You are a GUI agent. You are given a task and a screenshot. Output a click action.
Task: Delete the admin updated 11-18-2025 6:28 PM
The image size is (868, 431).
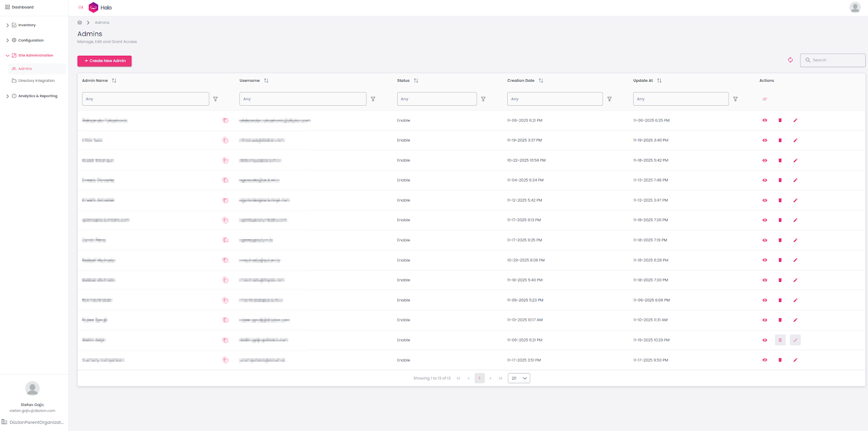pyautogui.click(x=780, y=260)
